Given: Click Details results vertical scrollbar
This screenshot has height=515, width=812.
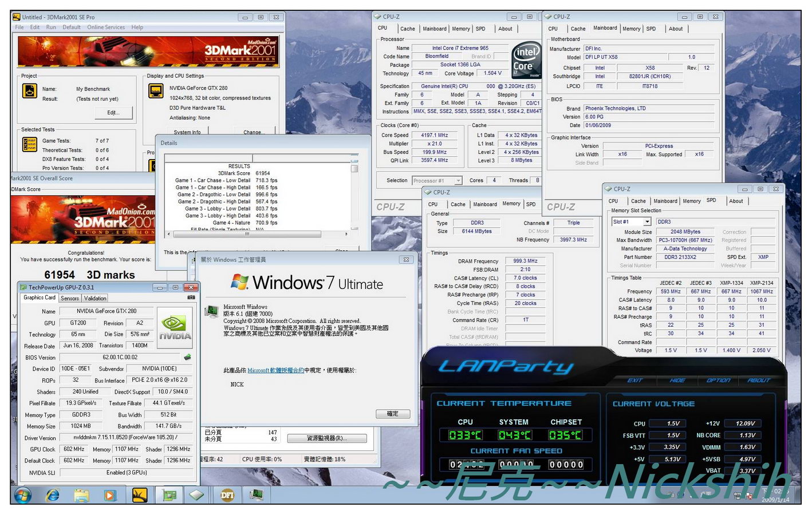Looking at the screenshot, I should pyautogui.click(x=354, y=196).
